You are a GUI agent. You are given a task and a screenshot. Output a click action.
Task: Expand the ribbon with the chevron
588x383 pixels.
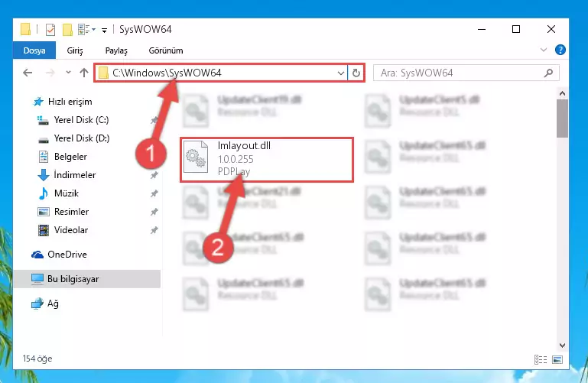point(543,50)
